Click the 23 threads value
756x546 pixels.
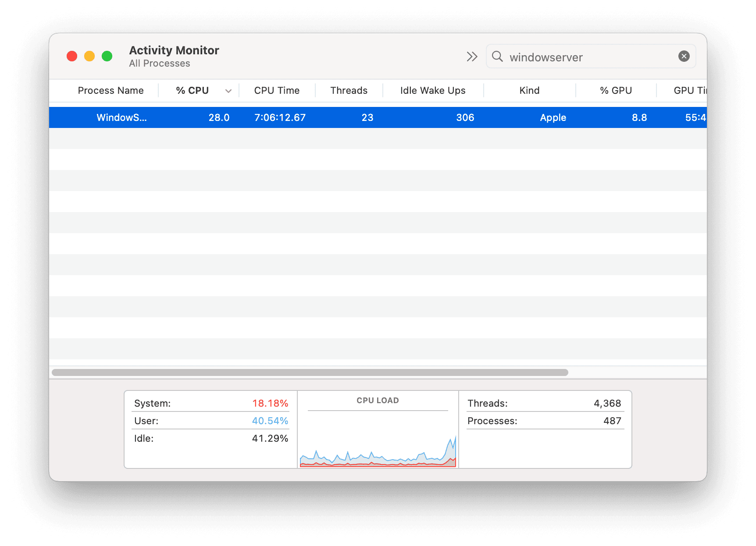367,117
